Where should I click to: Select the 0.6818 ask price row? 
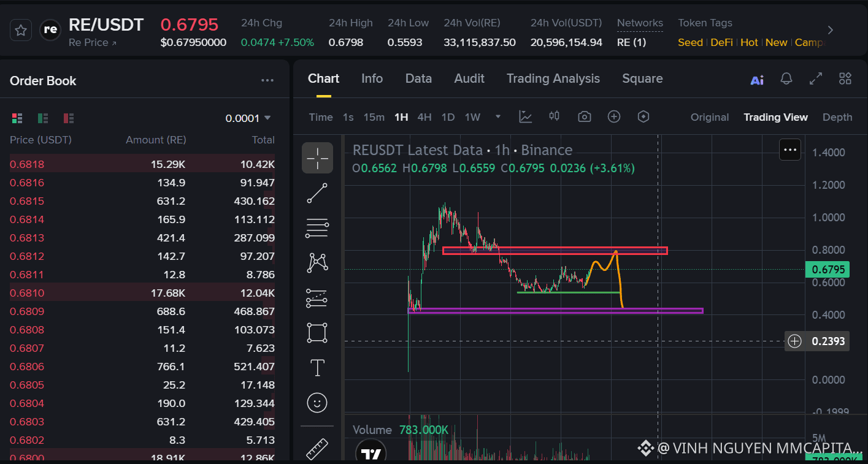point(142,164)
